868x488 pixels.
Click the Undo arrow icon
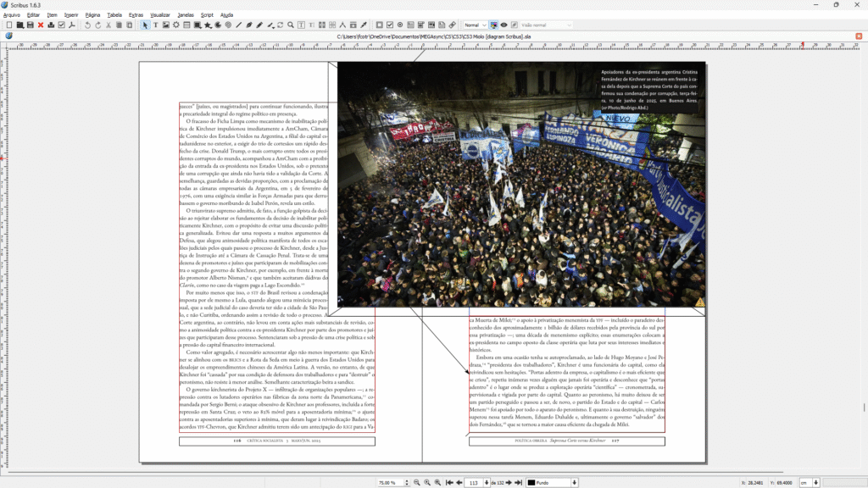87,25
